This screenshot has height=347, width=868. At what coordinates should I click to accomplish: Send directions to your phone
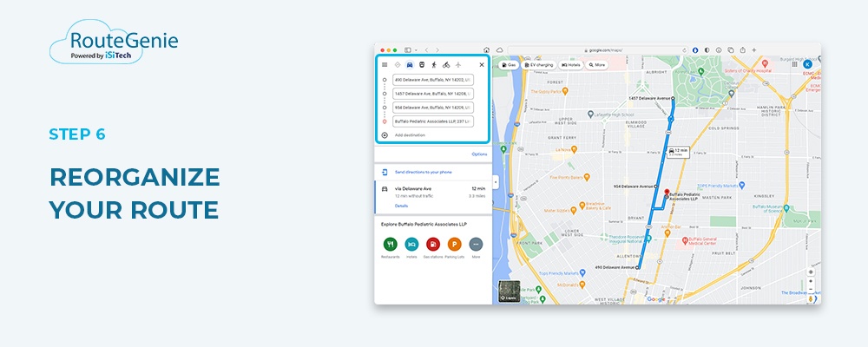(424, 172)
